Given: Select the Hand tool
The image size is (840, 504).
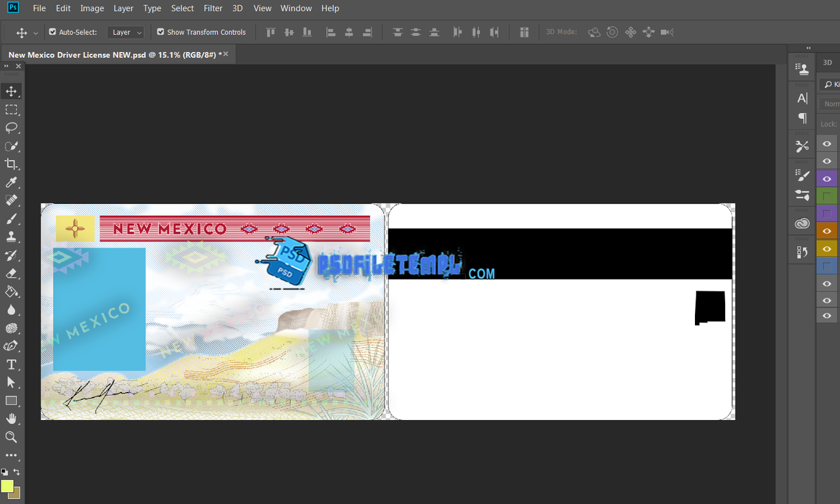Looking at the screenshot, I should pos(11,419).
